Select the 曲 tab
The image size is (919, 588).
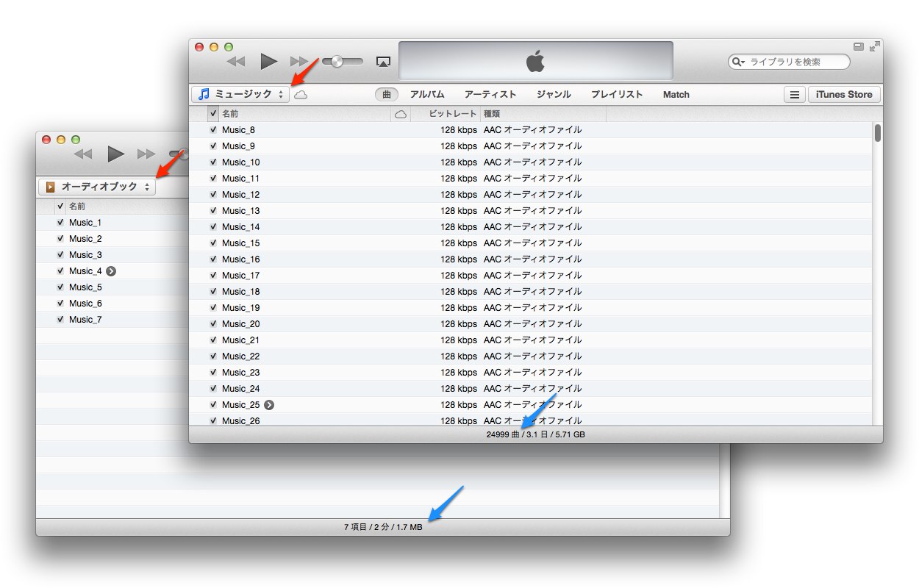(387, 95)
